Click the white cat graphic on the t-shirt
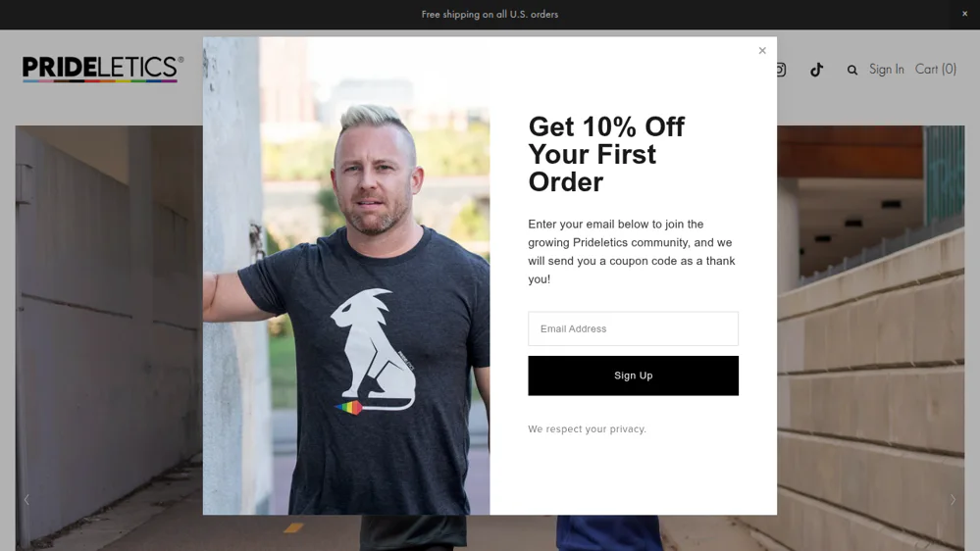The width and height of the screenshot is (980, 551). 373,352
